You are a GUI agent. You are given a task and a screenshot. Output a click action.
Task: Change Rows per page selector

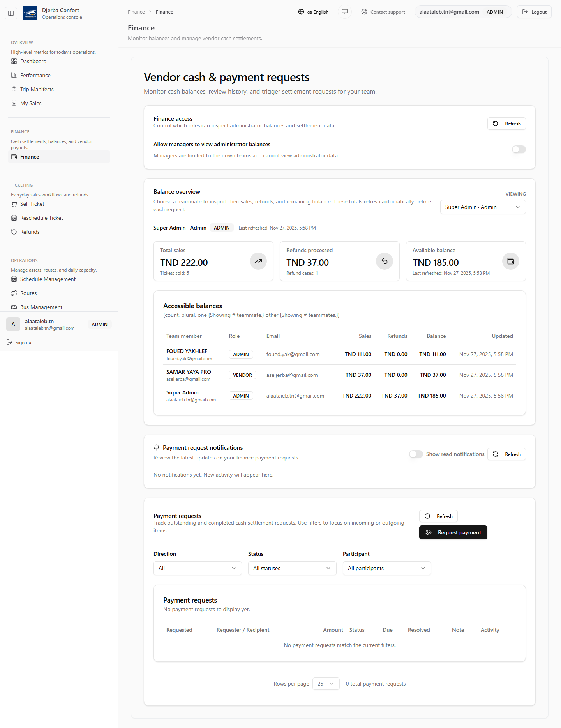coord(326,684)
